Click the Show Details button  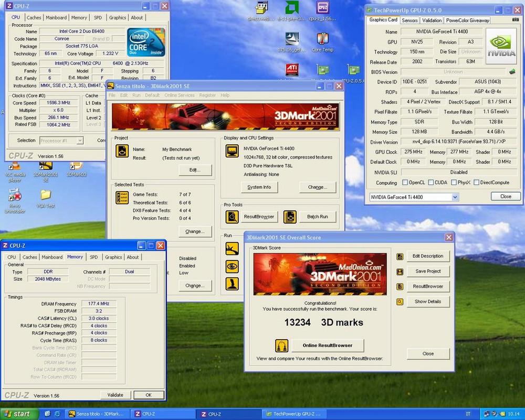[428, 302]
